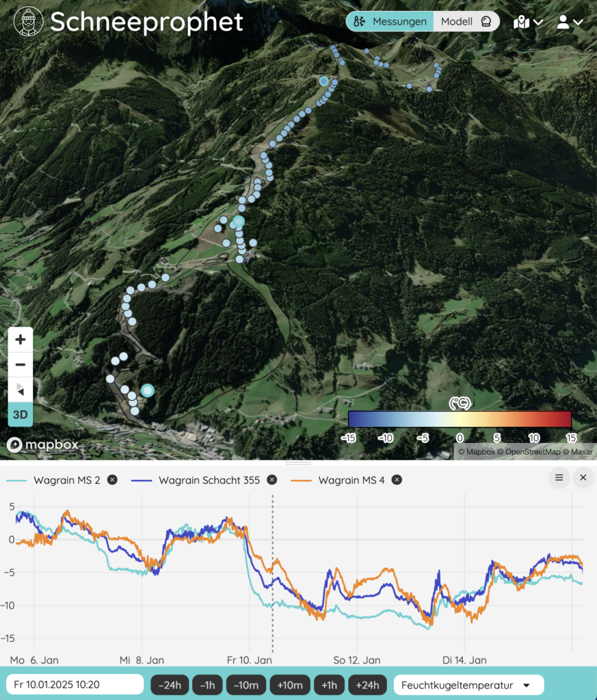The width and height of the screenshot is (597, 700).
Task: Zoom in on the map
Action: [21, 340]
